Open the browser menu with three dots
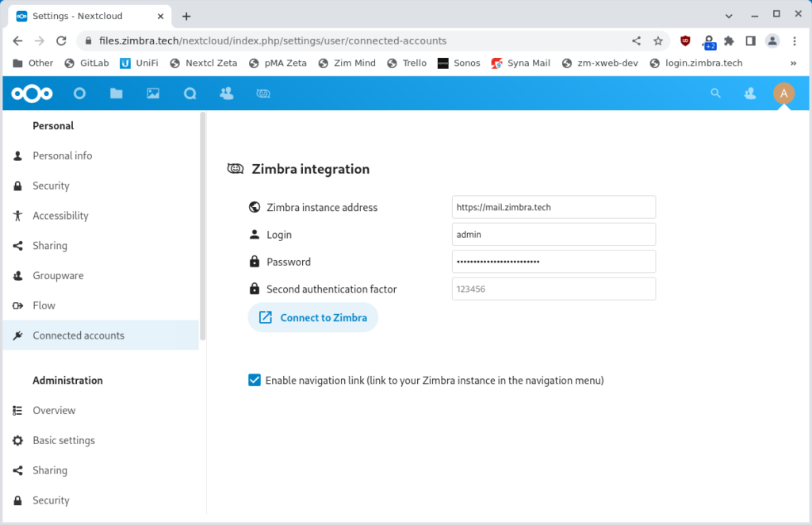Viewport: 812px width, 525px height. pyautogui.click(x=795, y=40)
